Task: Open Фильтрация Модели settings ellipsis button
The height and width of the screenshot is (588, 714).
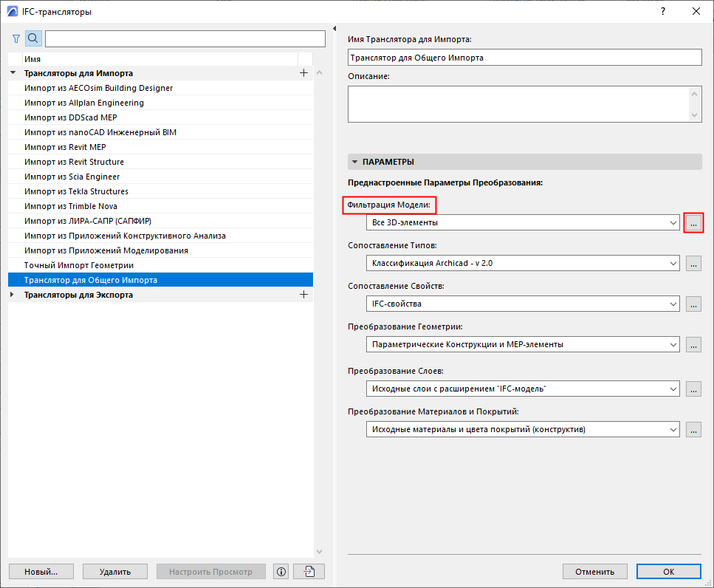Action: click(693, 223)
